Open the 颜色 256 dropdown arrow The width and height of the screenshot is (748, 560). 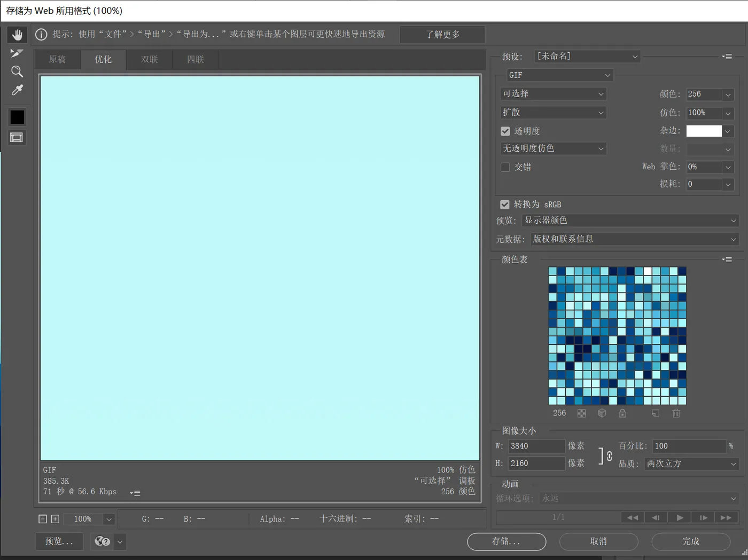click(728, 94)
